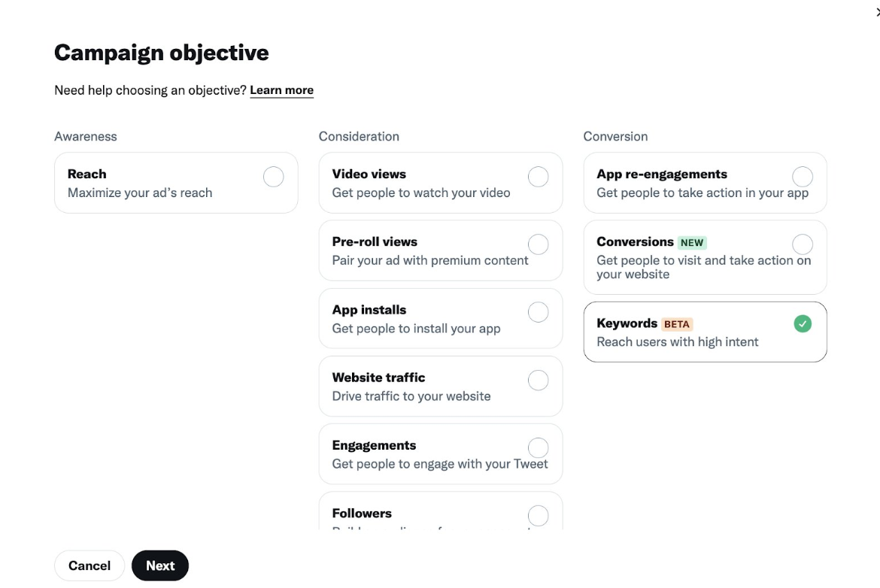This screenshot has width=880, height=588.
Task: Select the Video views radio button
Action: (x=538, y=177)
